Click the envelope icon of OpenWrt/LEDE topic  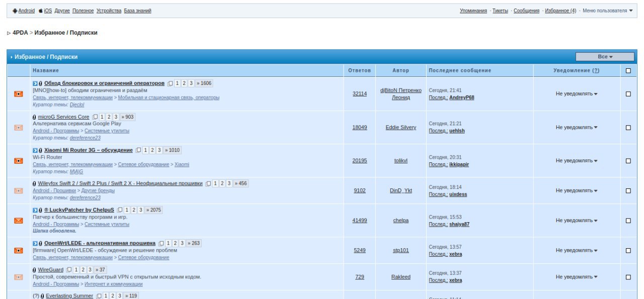point(19,250)
